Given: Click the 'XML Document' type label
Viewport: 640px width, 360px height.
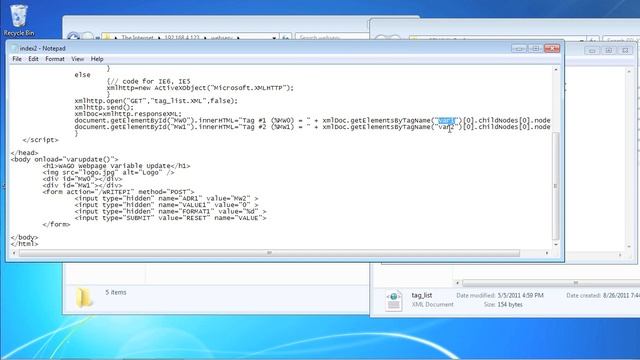Looking at the screenshot, I should pos(432,304).
